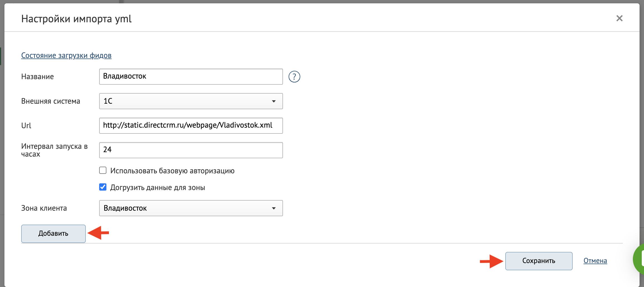Click the label Использовать базовую авторизацию

[172, 171]
